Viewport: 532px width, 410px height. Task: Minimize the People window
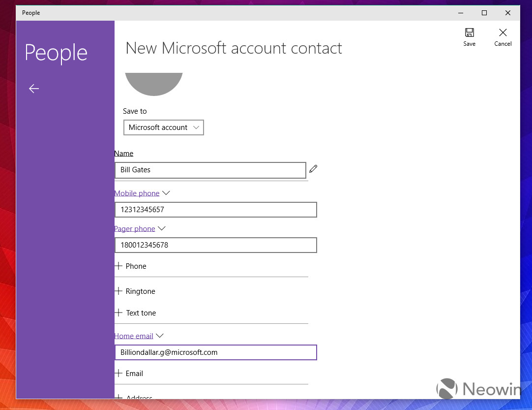pyautogui.click(x=460, y=13)
